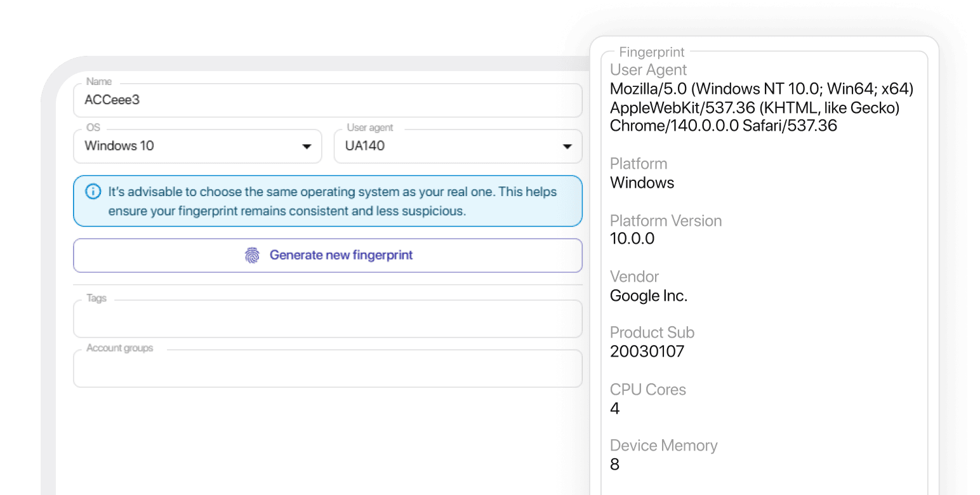Click the CPU Cores value 4
Image resolution: width=980 pixels, height=495 pixels.
click(614, 408)
